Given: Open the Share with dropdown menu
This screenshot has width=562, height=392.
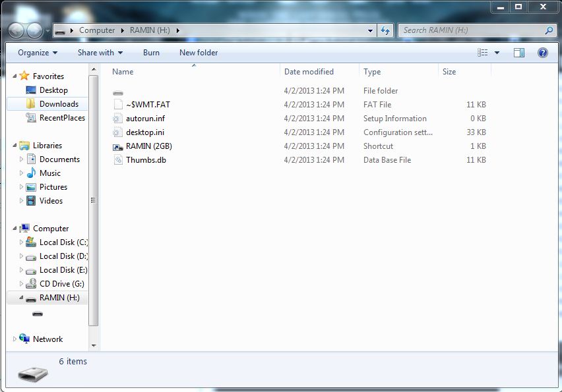Looking at the screenshot, I should click(x=100, y=53).
